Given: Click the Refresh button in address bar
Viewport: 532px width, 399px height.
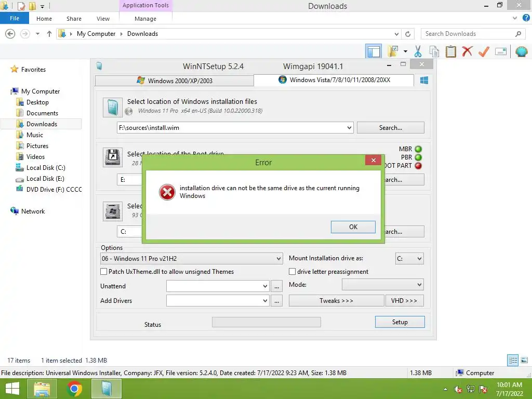Looking at the screenshot, I should 408,34.
